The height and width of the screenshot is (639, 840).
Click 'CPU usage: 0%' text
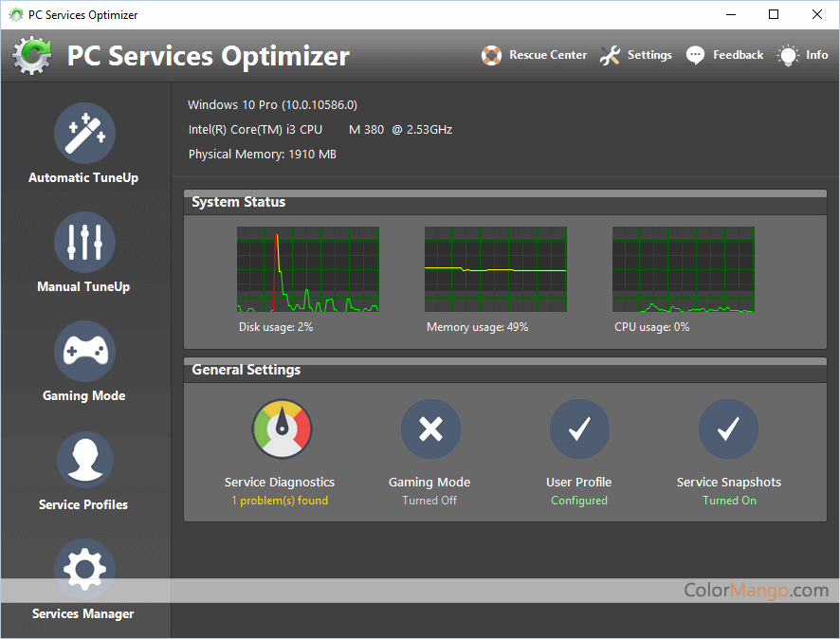pos(652,327)
